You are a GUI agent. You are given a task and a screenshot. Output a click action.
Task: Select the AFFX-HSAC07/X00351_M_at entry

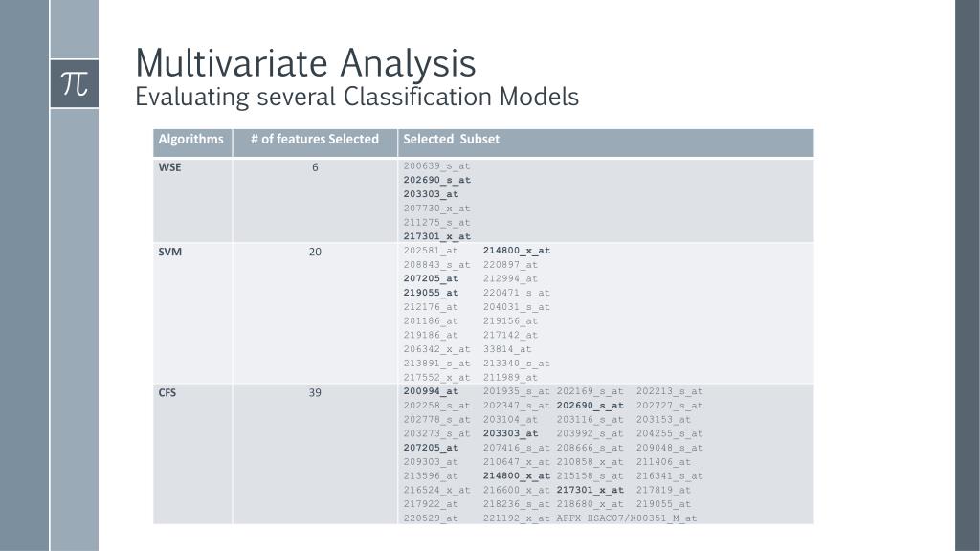click(627, 518)
